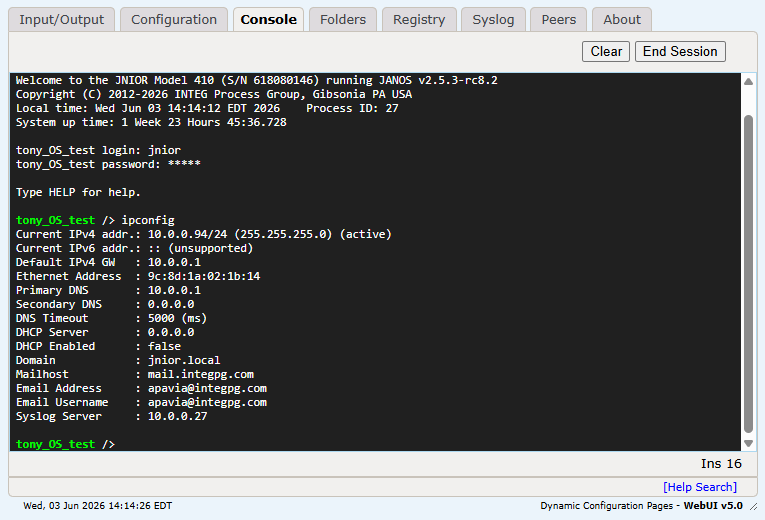The height and width of the screenshot is (520, 765).
Task: Go to the Peers tab
Action: click(559, 20)
